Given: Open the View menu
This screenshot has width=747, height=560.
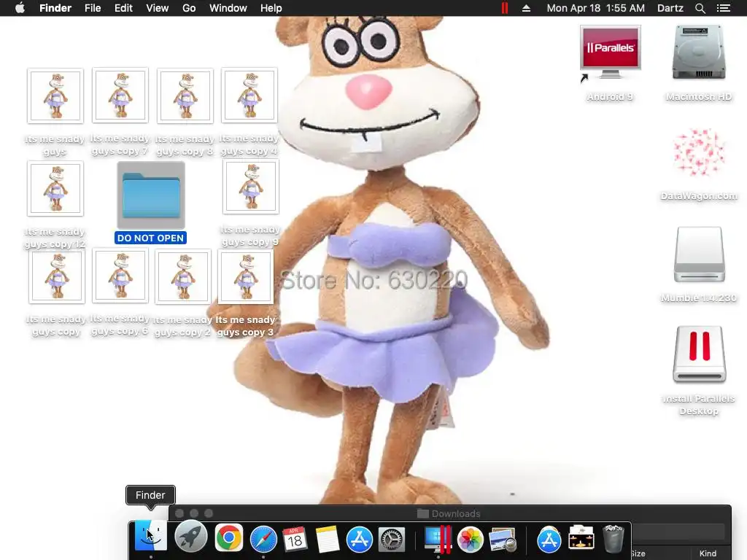Looking at the screenshot, I should [x=158, y=8].
